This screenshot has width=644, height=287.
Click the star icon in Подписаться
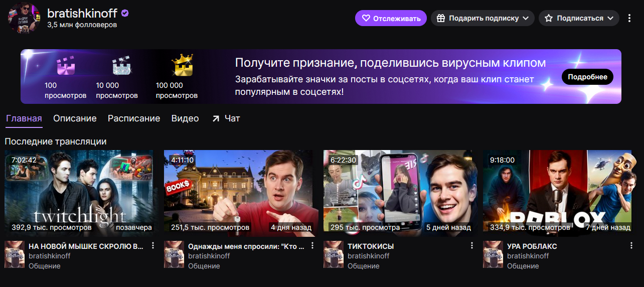549,18
